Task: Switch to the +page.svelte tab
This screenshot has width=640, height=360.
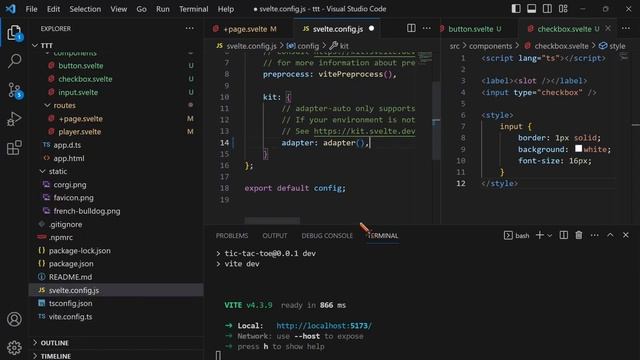Action: (x=245, y=29)
